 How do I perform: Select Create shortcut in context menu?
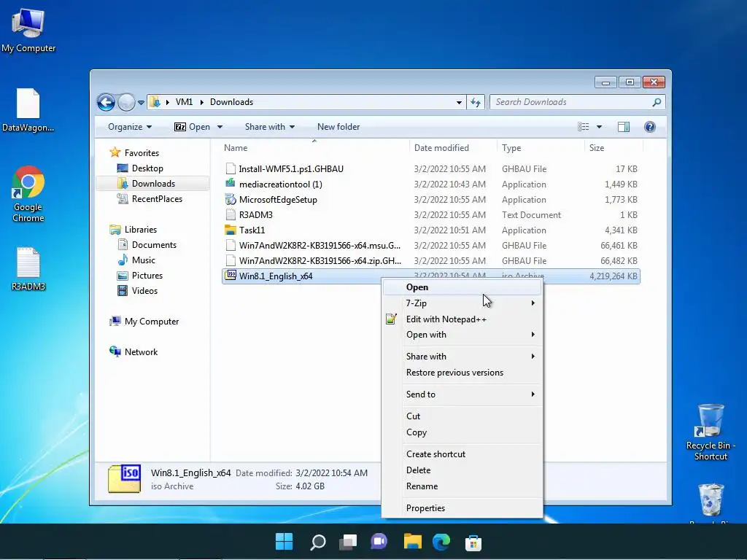pos(462,454)
